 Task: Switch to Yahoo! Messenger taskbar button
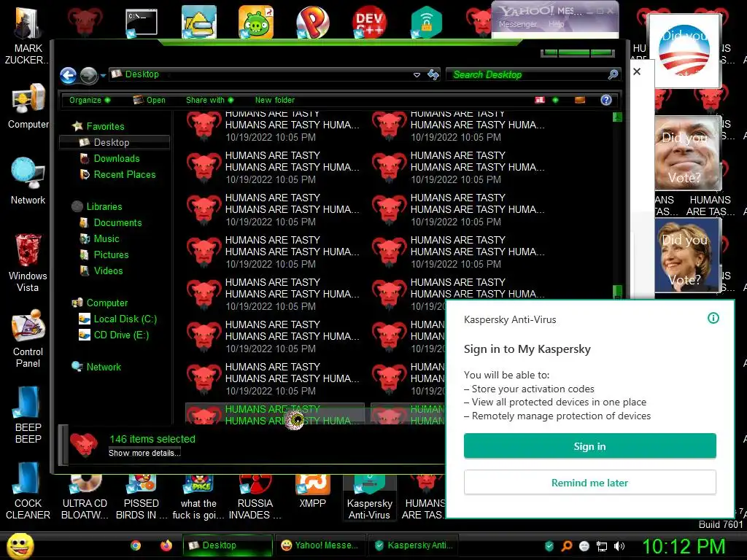(x=321, y=545)
